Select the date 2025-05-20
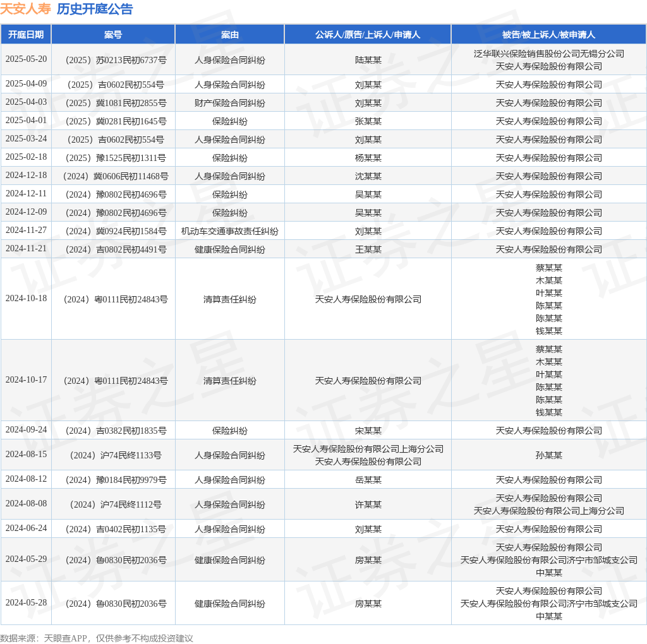This screenshot has width=647, height=644. [x=26, y=59]
